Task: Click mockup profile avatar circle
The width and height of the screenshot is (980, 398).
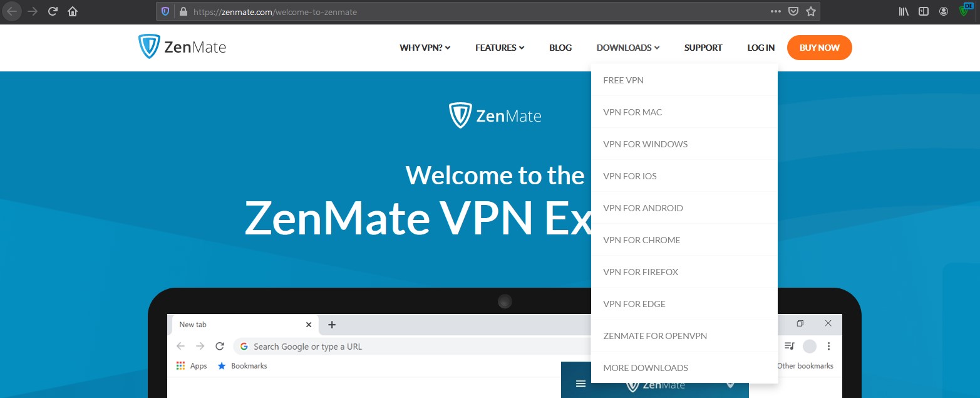Action: pos(810,346)
